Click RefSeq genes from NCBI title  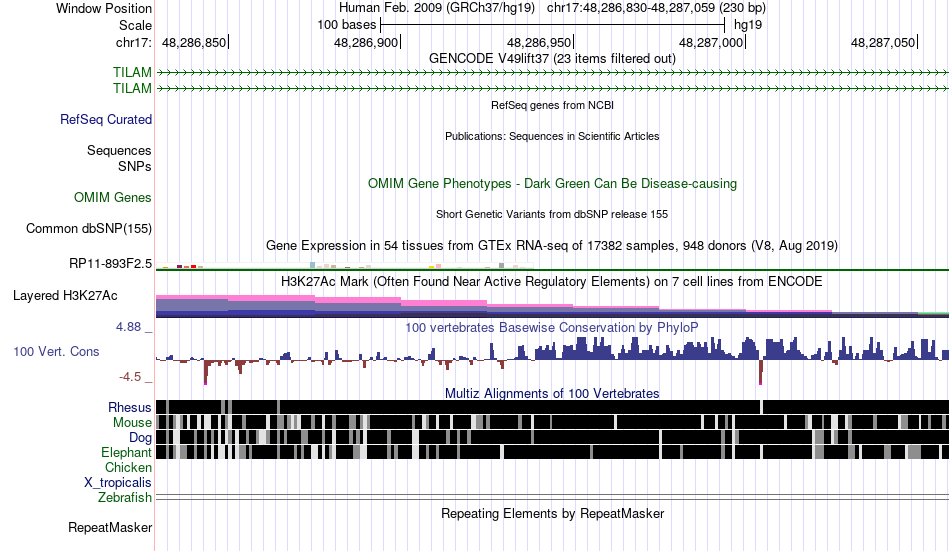552,105
